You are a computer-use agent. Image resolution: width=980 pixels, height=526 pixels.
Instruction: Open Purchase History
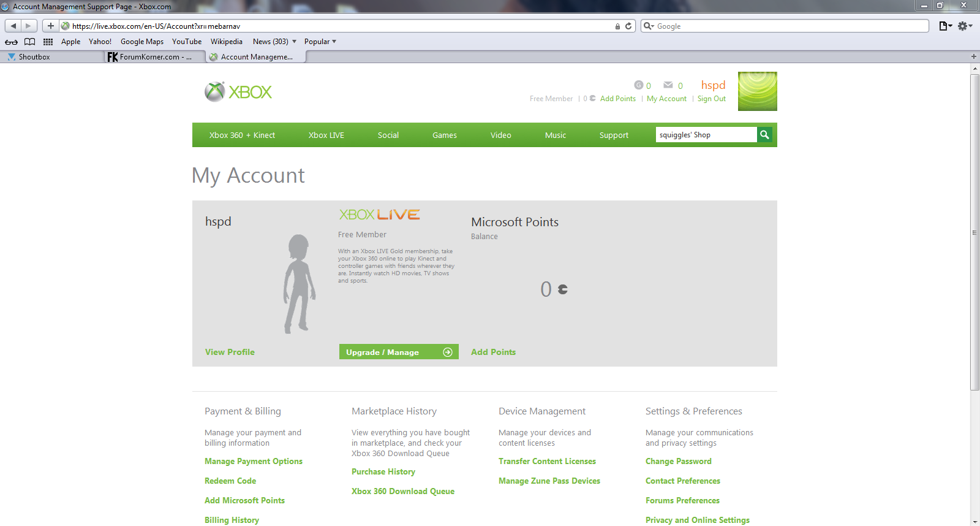tap(383, 471)
